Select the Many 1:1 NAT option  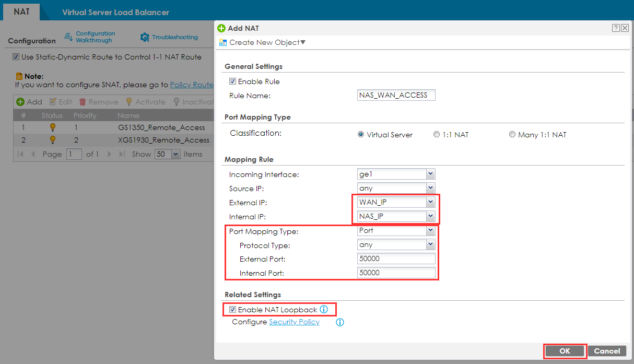512,135
